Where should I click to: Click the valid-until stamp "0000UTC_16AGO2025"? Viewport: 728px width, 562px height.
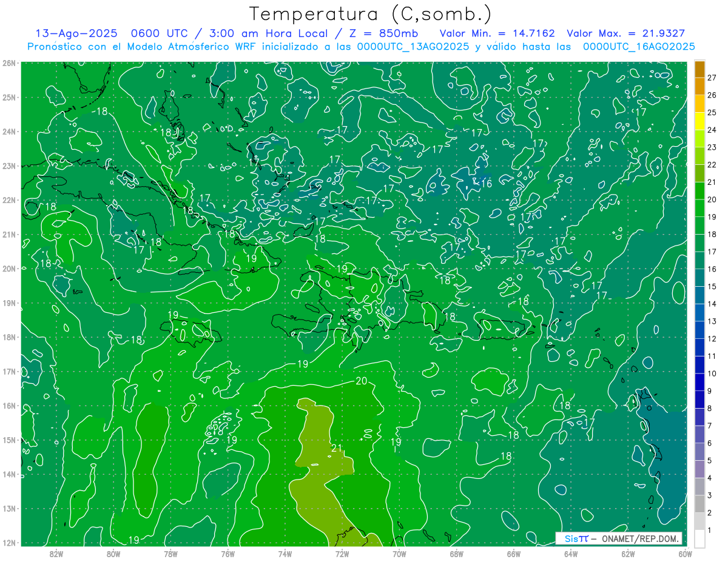(x=639, y=47)
